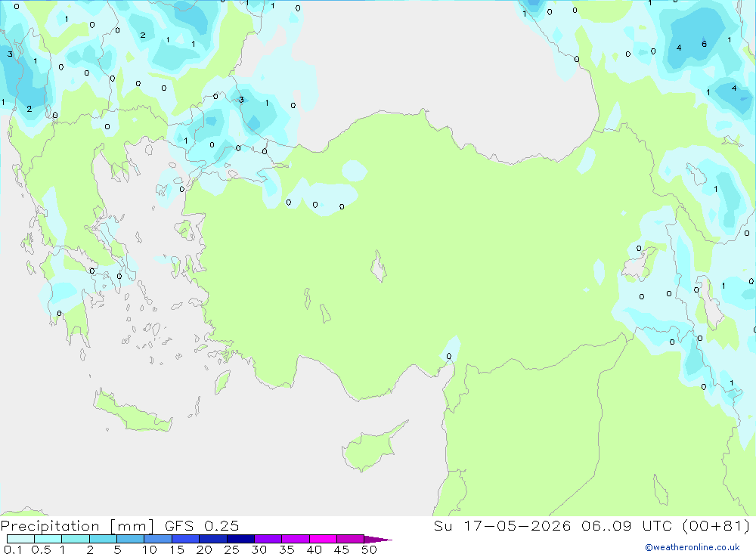Open the ©weatheronline.co.uk link
This screenshot has height=554, width=756.
692,547
